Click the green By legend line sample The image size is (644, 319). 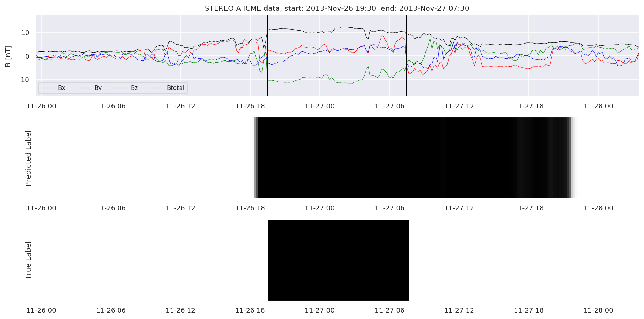(84, 88)
